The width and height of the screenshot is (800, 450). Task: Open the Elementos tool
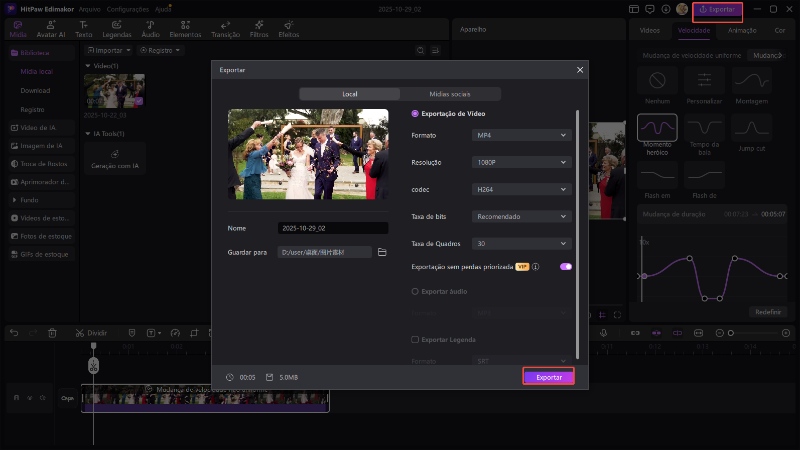185,28
